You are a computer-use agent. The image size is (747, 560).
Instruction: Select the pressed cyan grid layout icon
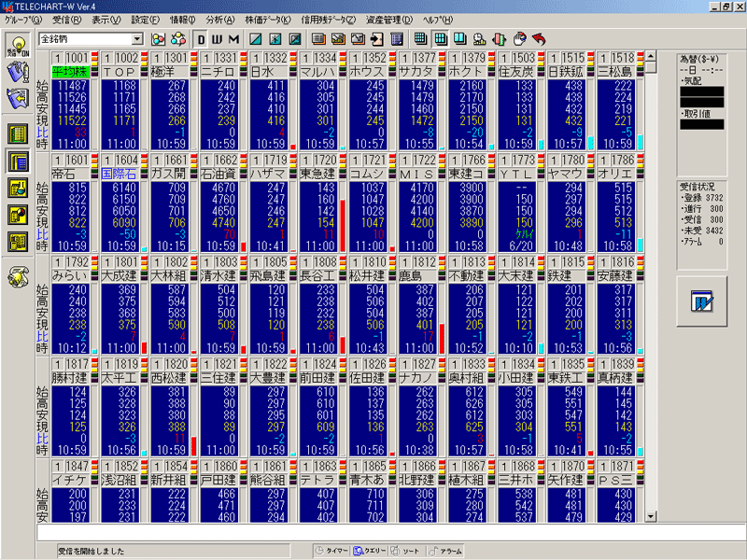[x=440, y=39]
